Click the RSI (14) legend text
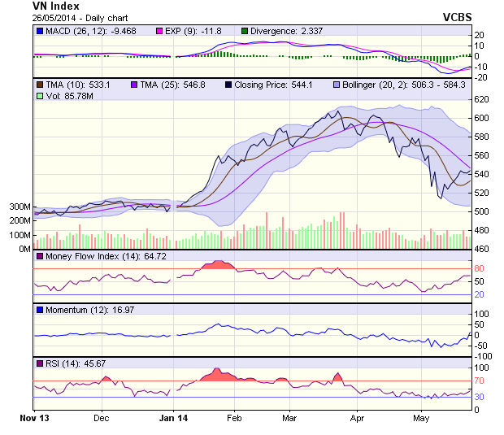 click(x=67, y=362)
